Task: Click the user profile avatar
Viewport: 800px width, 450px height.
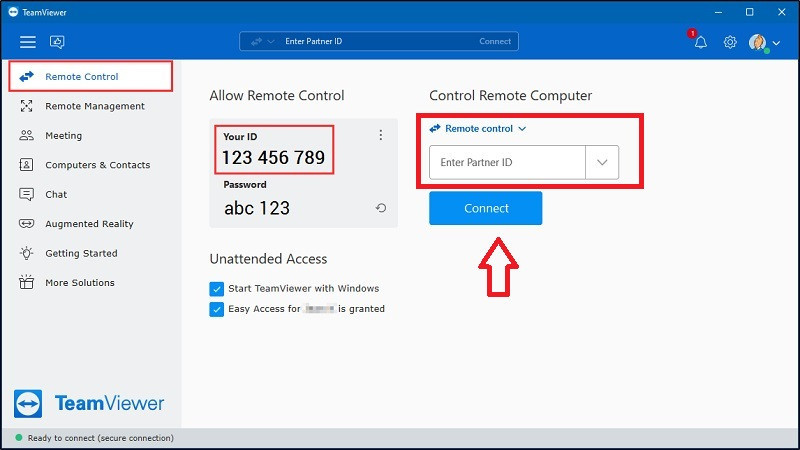Action: click(758, 42)
